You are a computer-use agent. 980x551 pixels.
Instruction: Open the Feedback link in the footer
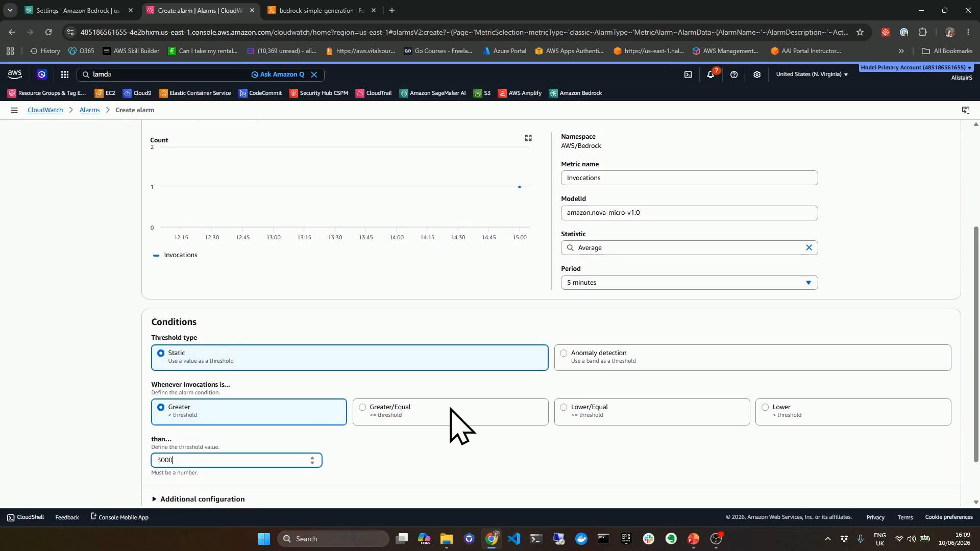(x=67, y=517)
